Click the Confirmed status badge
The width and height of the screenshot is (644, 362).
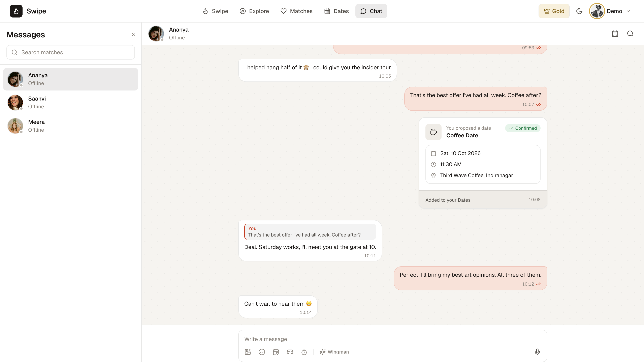tap(522, 128)
